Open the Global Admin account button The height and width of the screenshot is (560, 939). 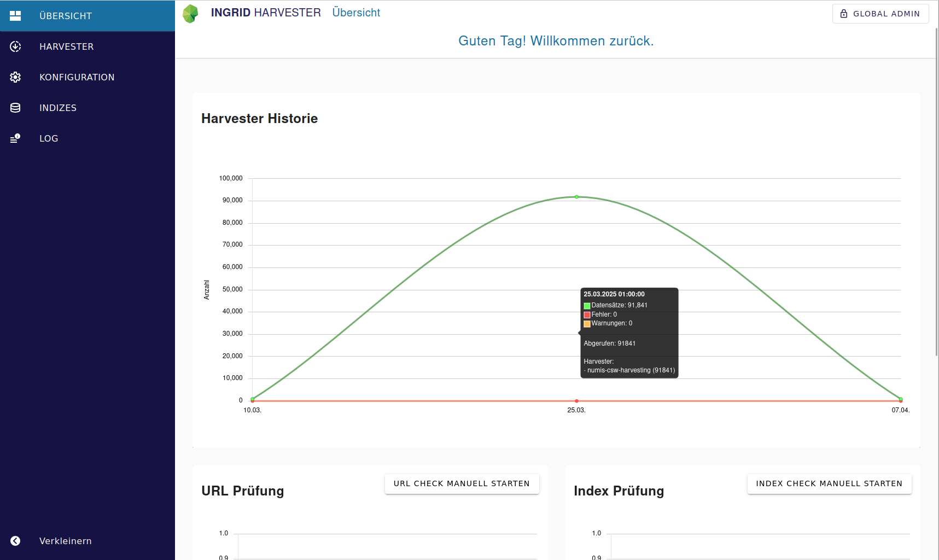click(x=880, y=14)
